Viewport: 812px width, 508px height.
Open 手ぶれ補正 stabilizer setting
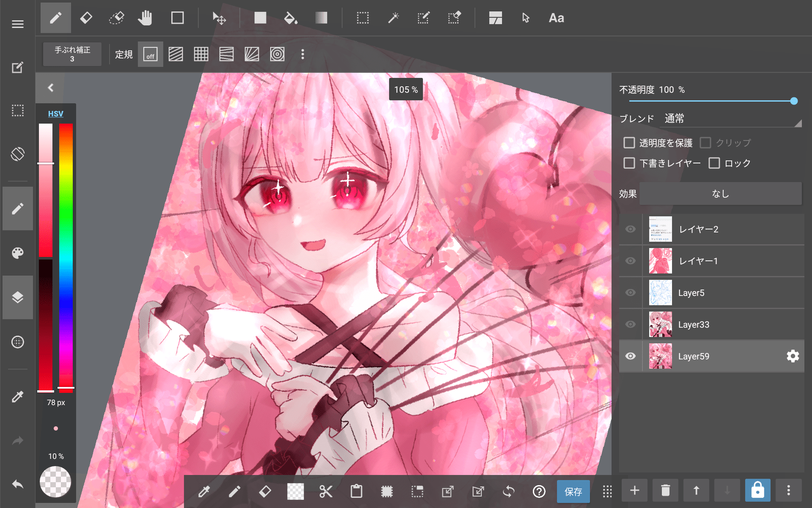72,54
